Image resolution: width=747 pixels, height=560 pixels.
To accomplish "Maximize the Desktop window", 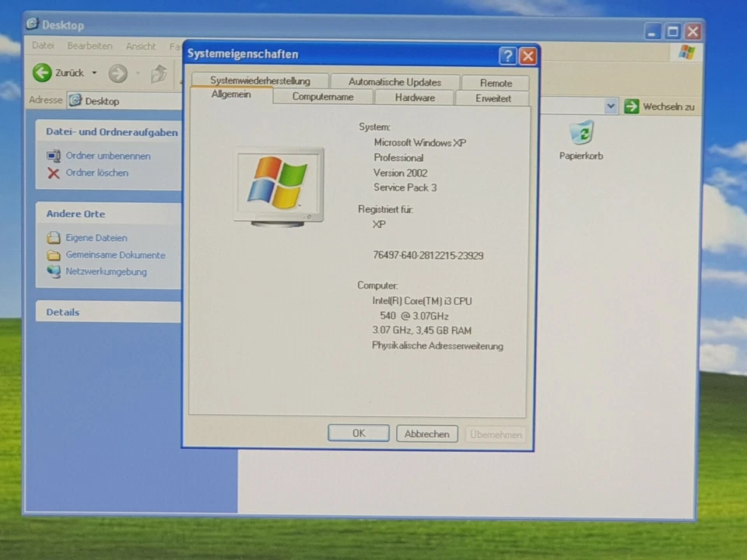I will 672,32.
